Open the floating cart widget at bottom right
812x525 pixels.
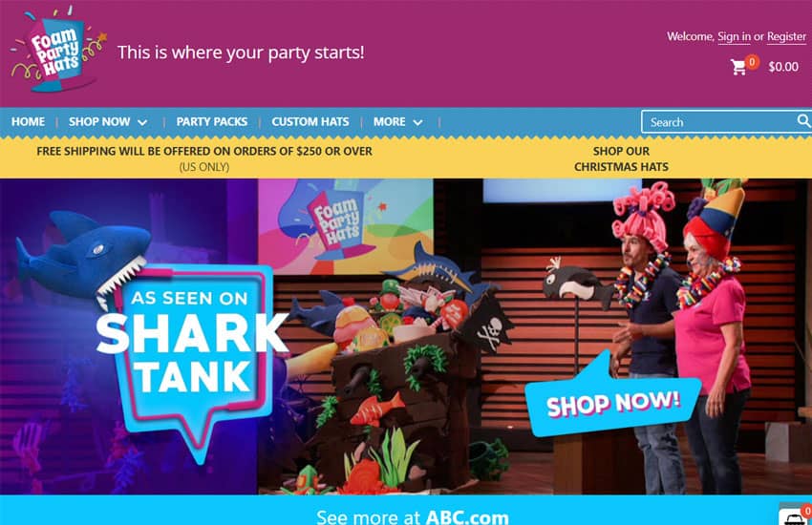pyautogui.click(x=795, y=514)
